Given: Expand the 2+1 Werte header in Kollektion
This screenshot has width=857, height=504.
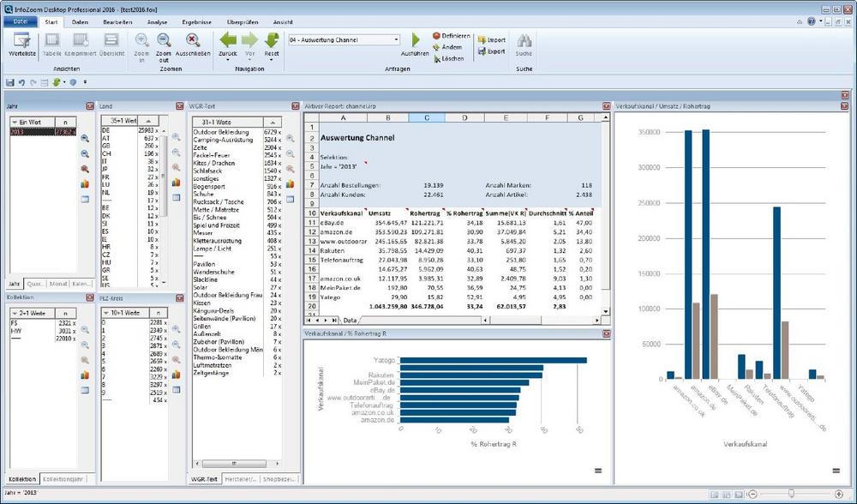Looking at the screenshot, I should (x=15, y=313).
